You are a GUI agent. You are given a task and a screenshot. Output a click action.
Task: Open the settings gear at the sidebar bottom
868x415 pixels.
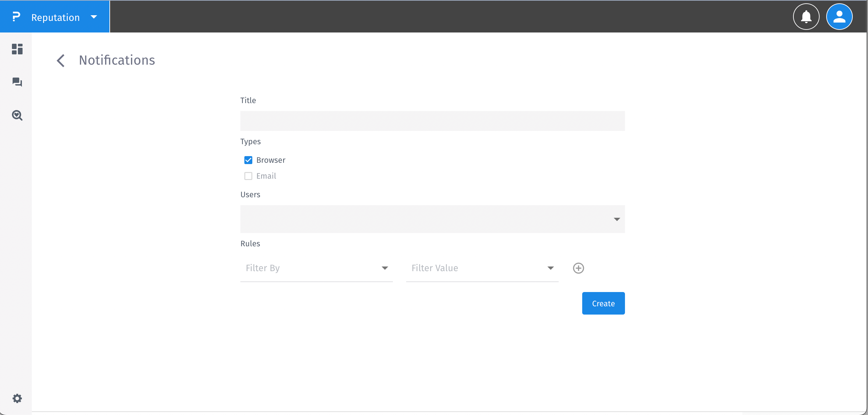point(17,398)
